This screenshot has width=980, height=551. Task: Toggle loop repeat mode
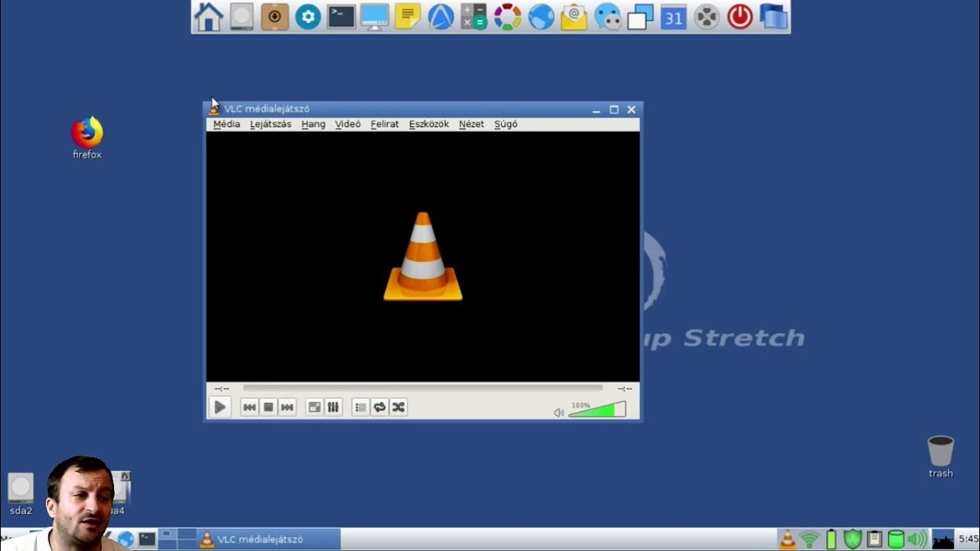point(380,407)
